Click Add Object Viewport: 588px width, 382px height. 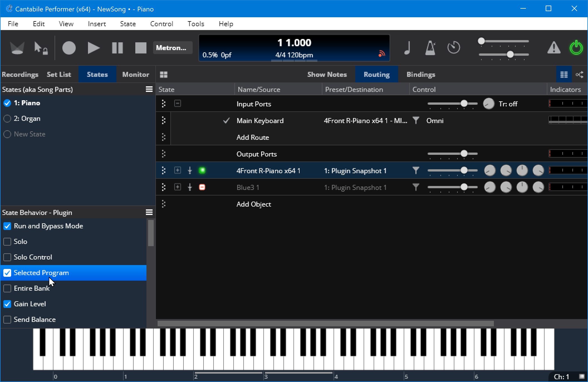coord(254,204)
